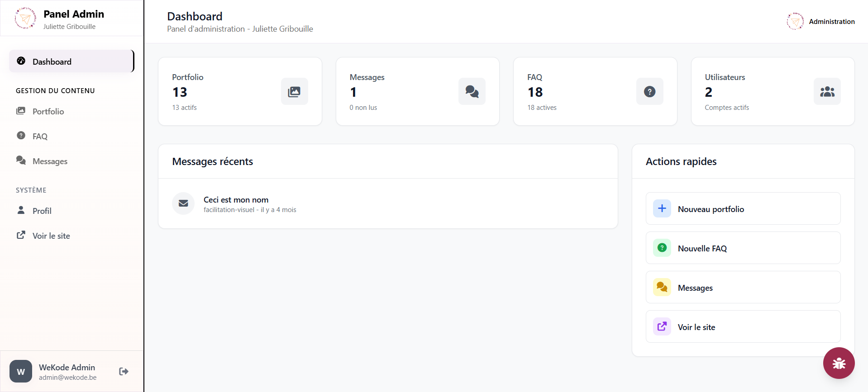
Task: Open Portfolio in the sidebar menu
Action: point(48,111)
